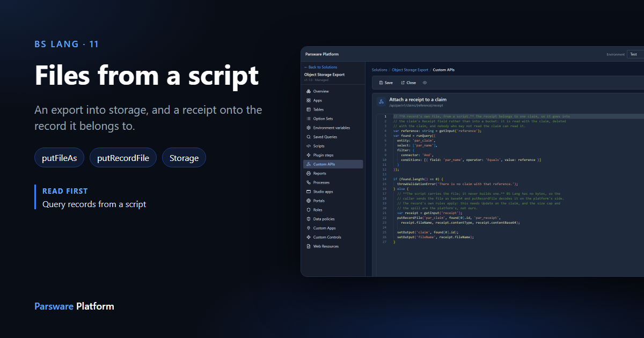The height and width of the screenshot is (338, 644).
Task: Click the Option Sets list icon
Action: [308, 119]
